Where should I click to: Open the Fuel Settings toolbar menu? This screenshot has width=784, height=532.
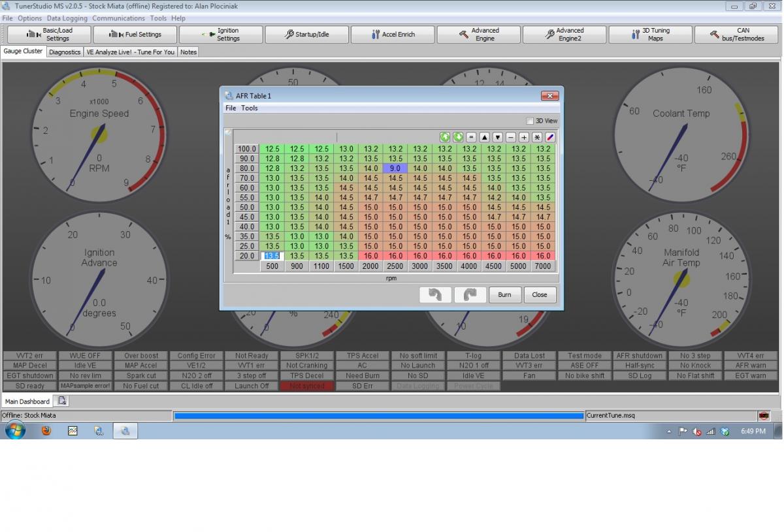[x=135, y=35]
